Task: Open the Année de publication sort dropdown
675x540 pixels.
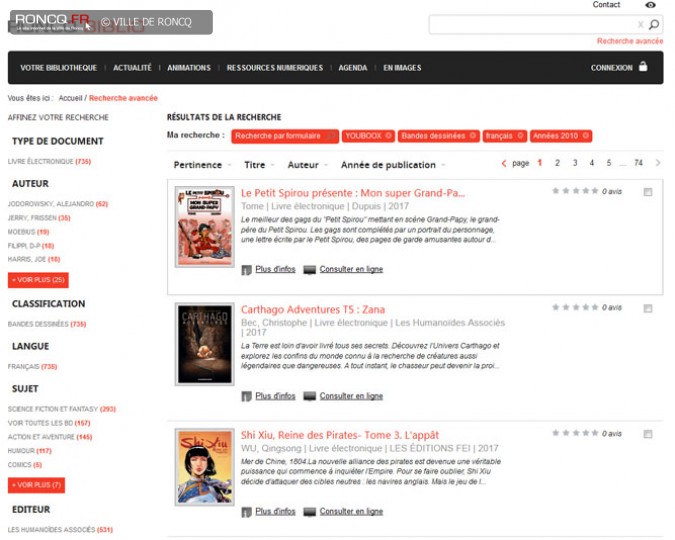Action: (393, 165)
